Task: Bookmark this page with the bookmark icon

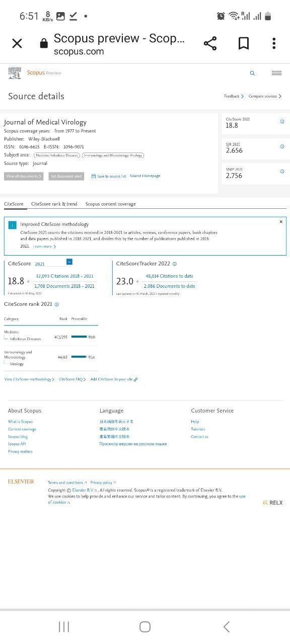Action: [x=244, y=44]
